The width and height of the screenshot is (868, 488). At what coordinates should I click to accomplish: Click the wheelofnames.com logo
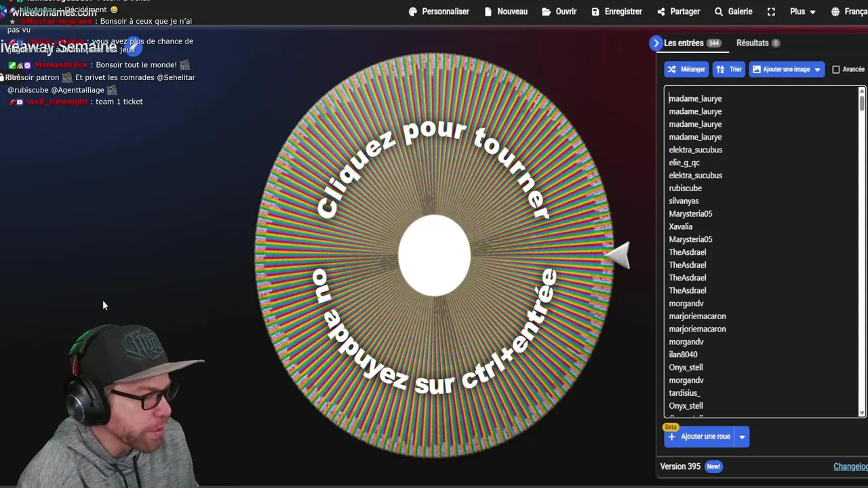[x=49, y=12]
